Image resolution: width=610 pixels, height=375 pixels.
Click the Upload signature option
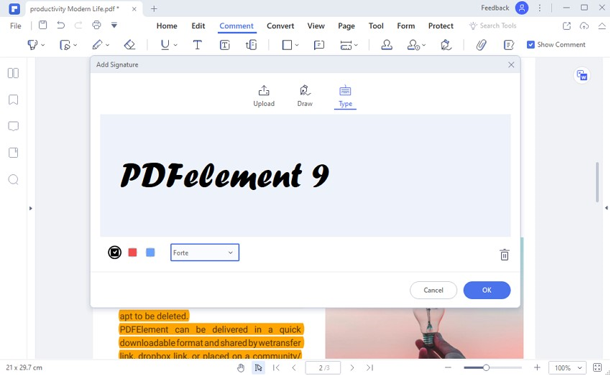pos(264,96)
